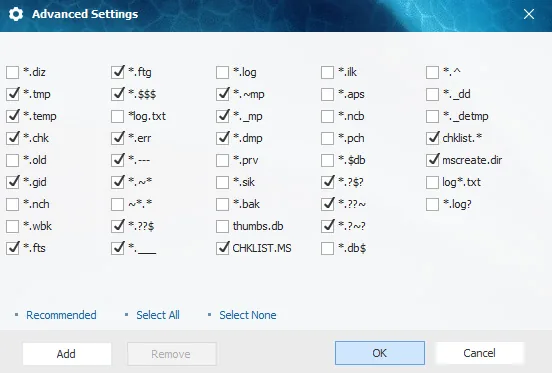
Task: Uncheck the mscreate.dir checkbox
Action: (432, 160)
